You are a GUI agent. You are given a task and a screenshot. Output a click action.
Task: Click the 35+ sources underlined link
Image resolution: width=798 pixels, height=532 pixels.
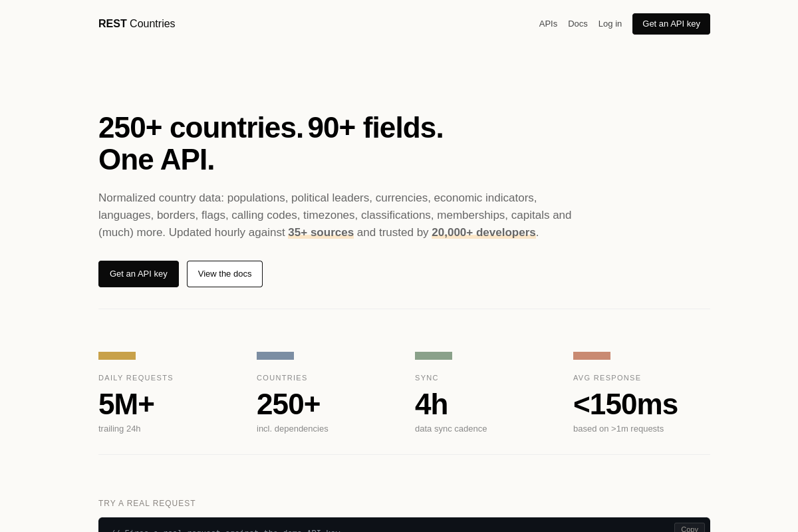tap(321, 233)
